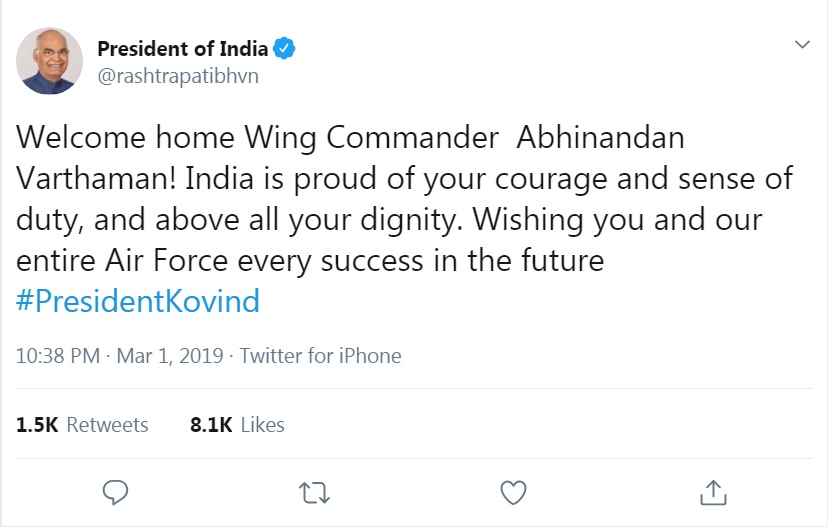This screenshot has width=828, height=527.
Task: Click the Mar 1, 2019 date
Action: pyautogui.click(x=170, y=356)
